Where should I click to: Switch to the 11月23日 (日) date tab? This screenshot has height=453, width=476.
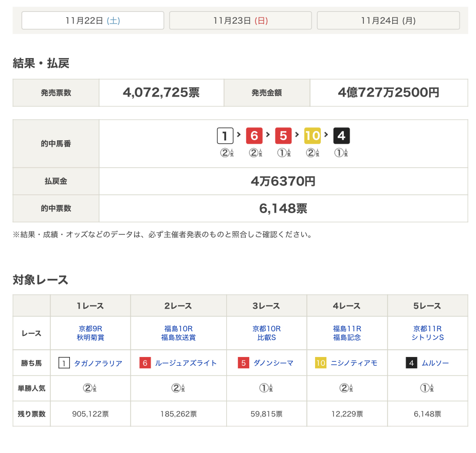241,21
